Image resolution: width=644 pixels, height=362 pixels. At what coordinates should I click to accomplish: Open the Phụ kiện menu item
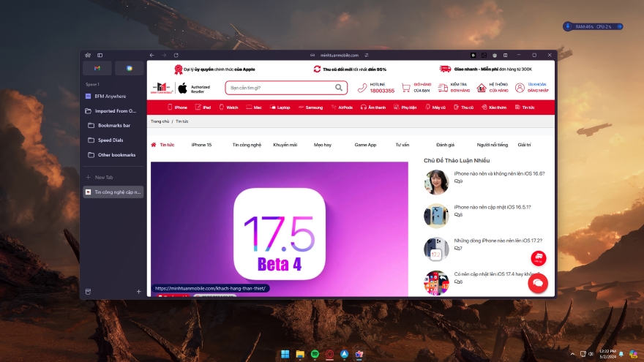point(405,107)
